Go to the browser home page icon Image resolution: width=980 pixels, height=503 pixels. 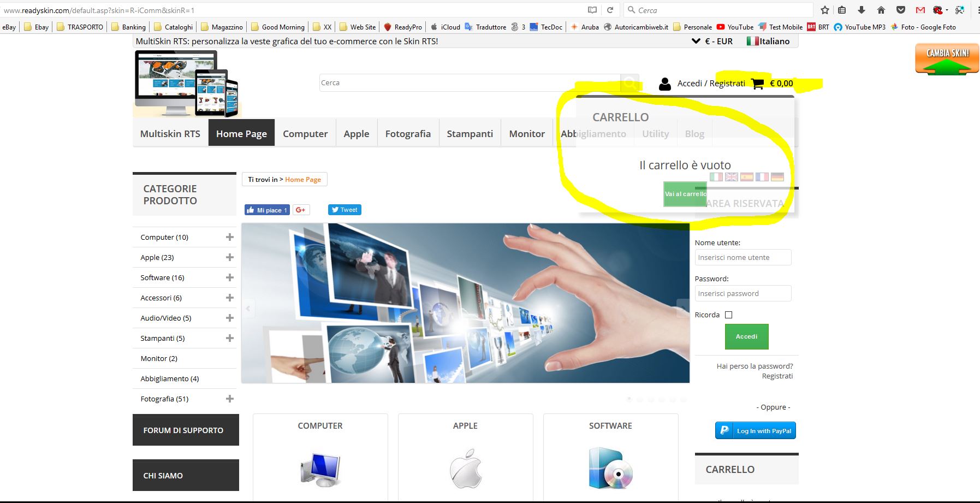click(x=881, y=10)
